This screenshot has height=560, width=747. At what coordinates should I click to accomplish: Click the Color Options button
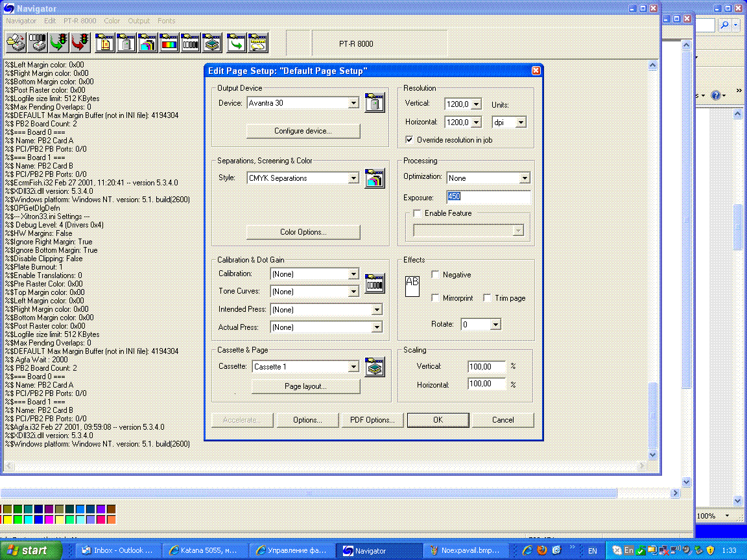point(303,232)
